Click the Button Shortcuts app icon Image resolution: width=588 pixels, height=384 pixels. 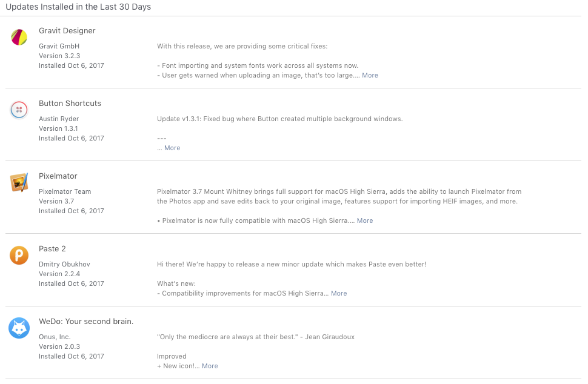tap(19, 110)
